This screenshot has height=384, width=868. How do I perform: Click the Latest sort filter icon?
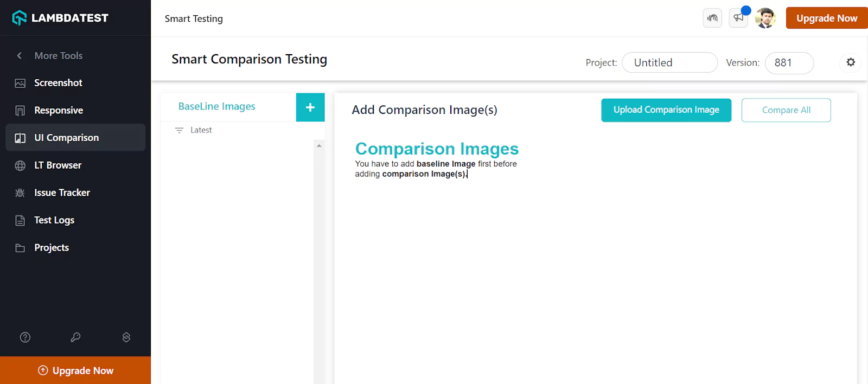pos(179,130)
